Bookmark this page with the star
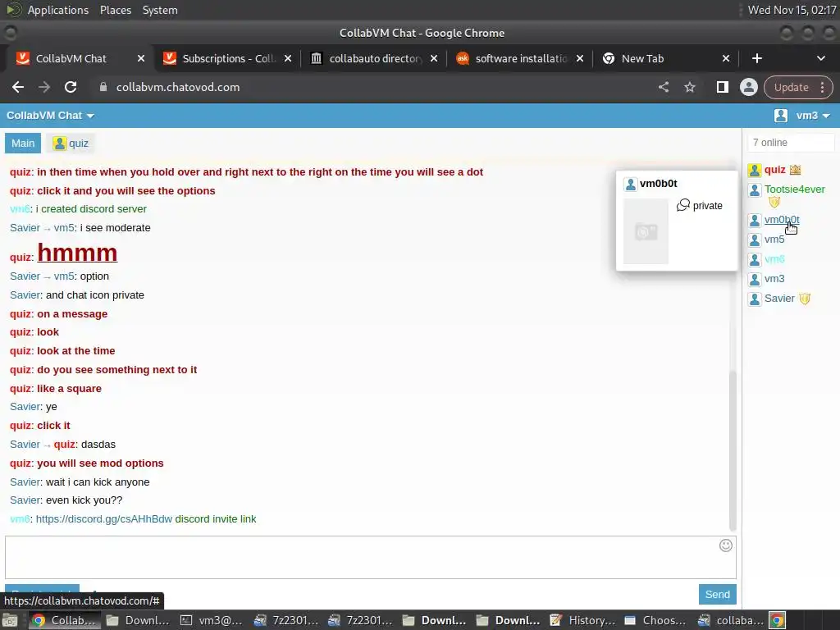 coord(689,87)
